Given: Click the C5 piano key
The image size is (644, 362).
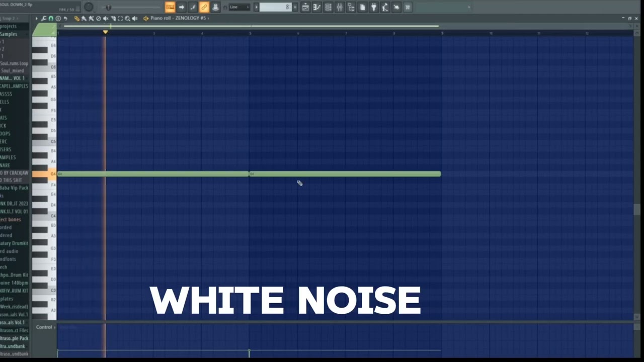Looking at the screenshot, I should pyautogui.click(x=44, y=141).
